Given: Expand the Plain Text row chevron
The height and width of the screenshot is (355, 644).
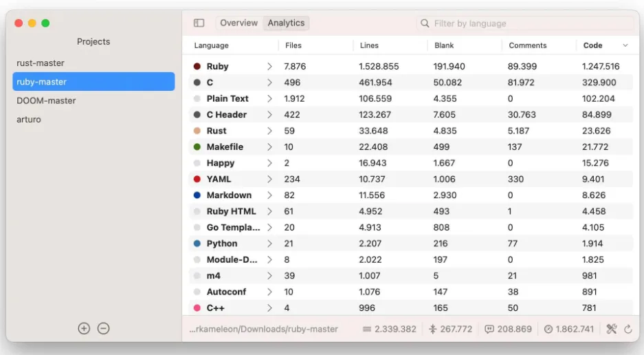Looking at the screenshot, I should [269, 98].
